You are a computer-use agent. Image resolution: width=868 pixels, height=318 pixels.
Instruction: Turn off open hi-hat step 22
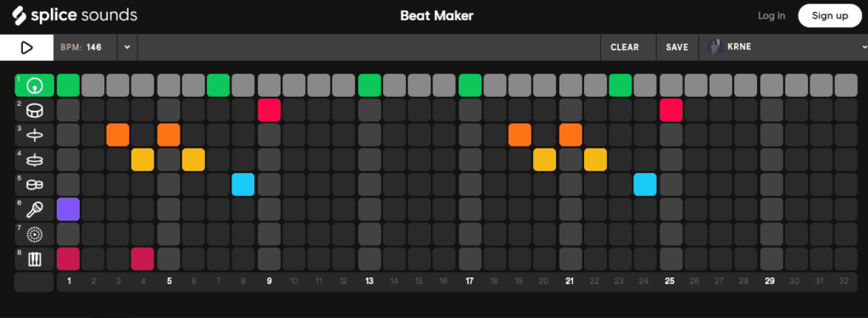tap(596, 160)
